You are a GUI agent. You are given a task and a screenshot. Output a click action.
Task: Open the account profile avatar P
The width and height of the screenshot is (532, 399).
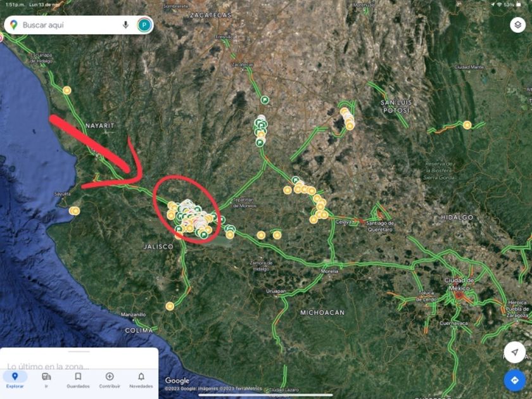pos(144,25)
